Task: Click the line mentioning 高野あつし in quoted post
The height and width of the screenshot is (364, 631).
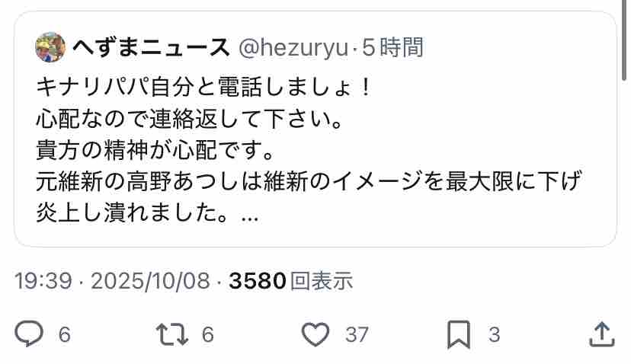Action: [309, 181]
